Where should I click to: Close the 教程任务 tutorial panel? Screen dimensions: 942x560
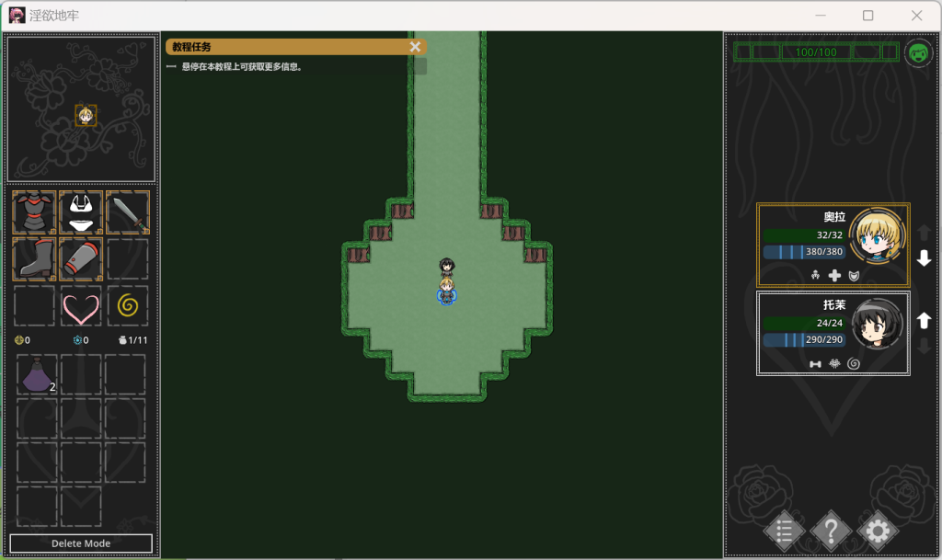click(x=415, y=47)
